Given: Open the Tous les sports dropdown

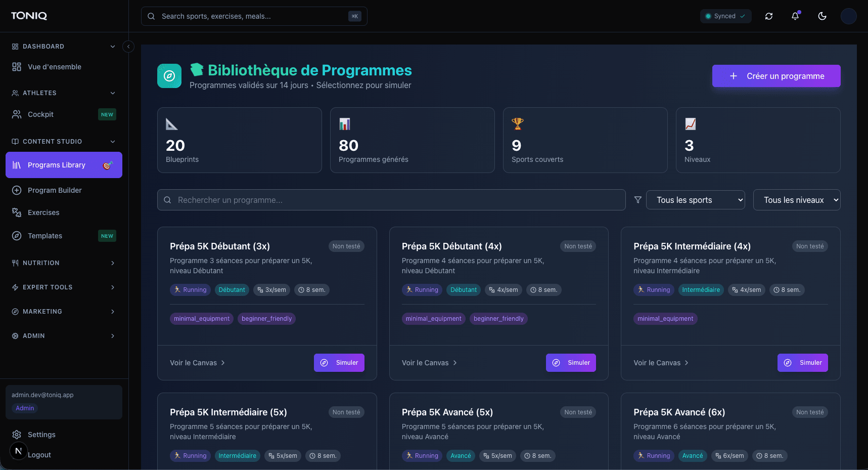Looking at the screenshot, I should (x=696, y=200).
